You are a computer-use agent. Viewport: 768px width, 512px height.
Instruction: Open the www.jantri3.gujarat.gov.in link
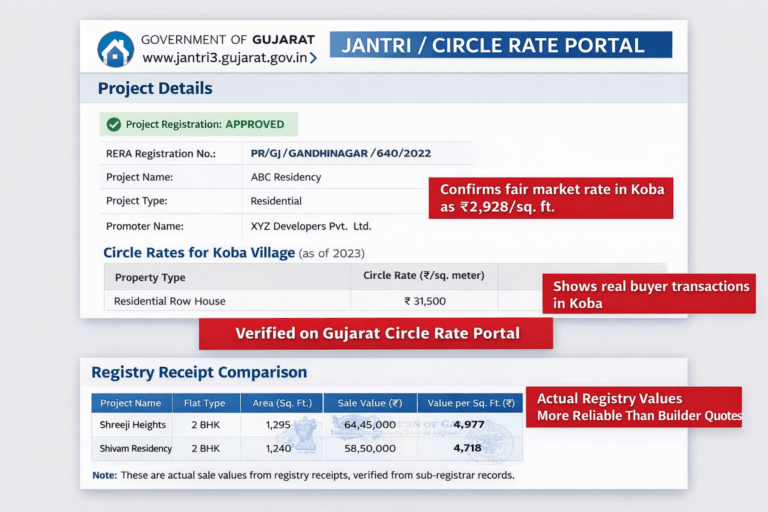point(225,58)
